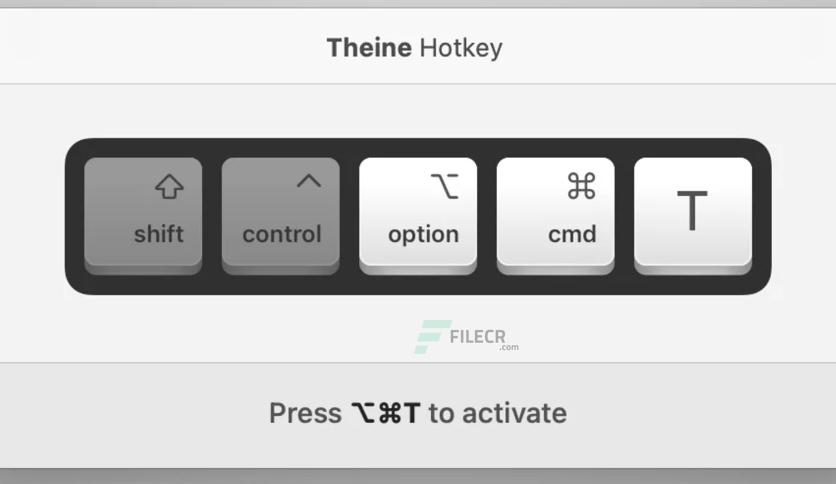Toggle the cmd modifier key
The width and height of the screenshot is (836, 484).
(x=556, y=215)
